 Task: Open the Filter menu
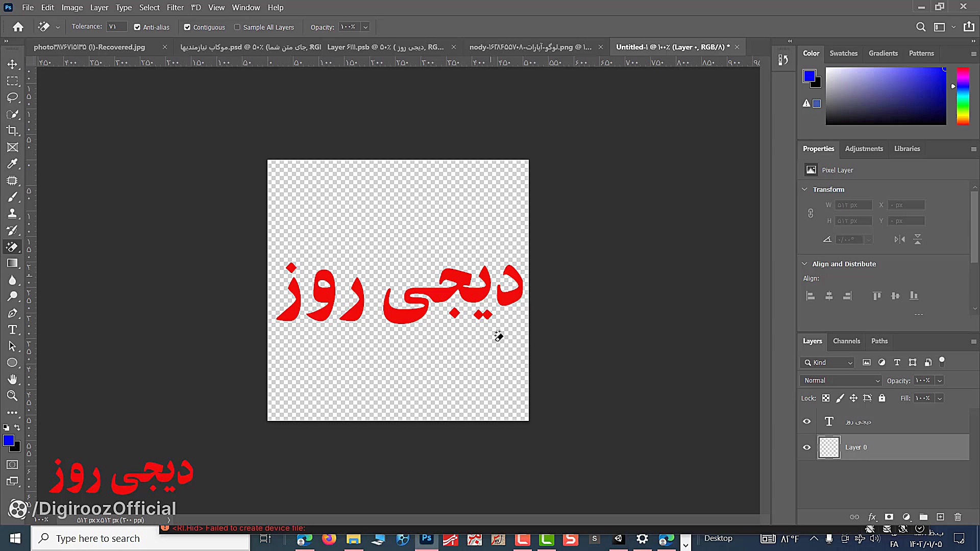[175, 8]
